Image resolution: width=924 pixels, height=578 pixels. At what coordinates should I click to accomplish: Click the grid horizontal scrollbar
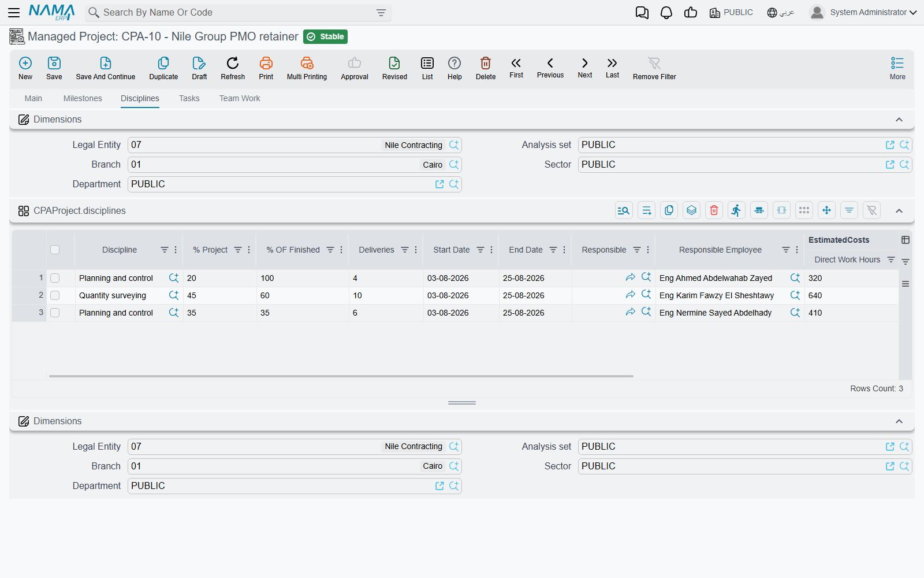coord(341,376)
